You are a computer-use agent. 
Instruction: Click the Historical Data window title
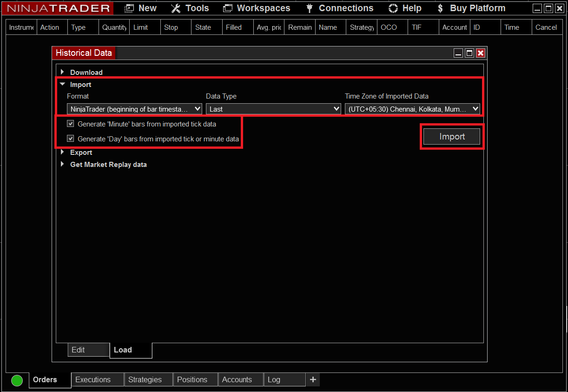click(84, 53)
